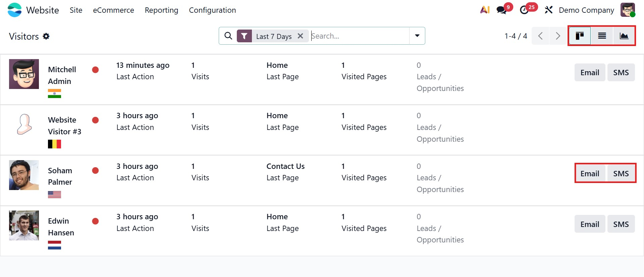This screenshot has width=644, height=277.
Task: Open the messages chat icon
Action: click(x=502, y=10)
